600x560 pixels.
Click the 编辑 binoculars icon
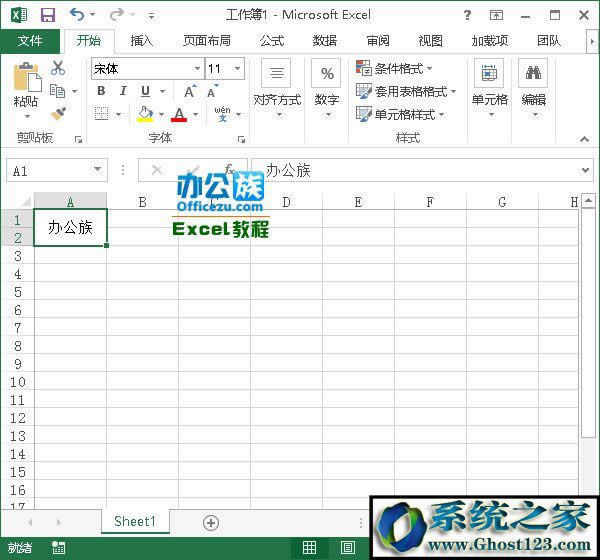(533, 74)
